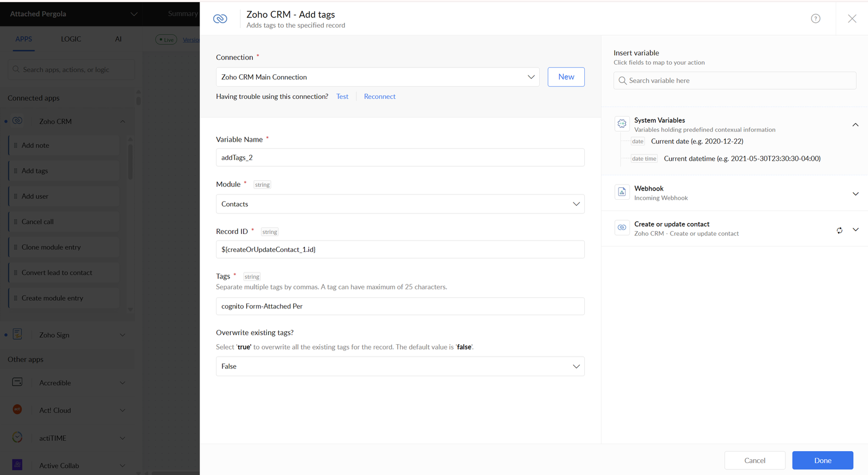This screenshot has height=475, width=868.
Task: Click the search icon in apps search box
Action: click(x=16, y=69)
